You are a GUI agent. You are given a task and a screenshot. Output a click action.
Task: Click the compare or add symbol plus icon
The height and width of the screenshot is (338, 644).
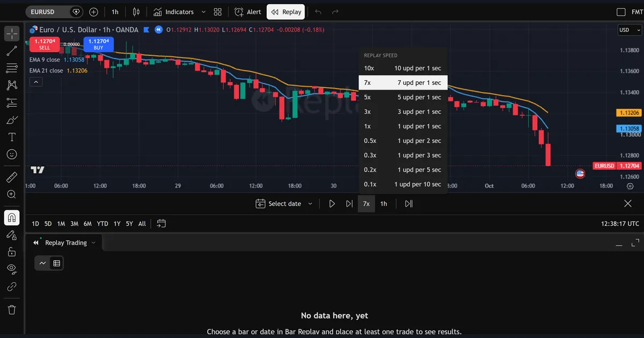coord(94,12)
